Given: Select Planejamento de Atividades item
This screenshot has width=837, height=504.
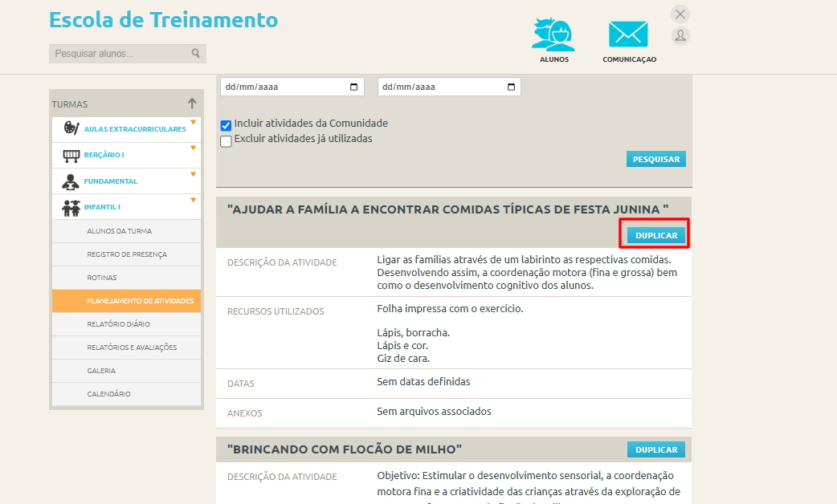Looking at the screenshot, I should pyautogui.click(x=126, y=301).
